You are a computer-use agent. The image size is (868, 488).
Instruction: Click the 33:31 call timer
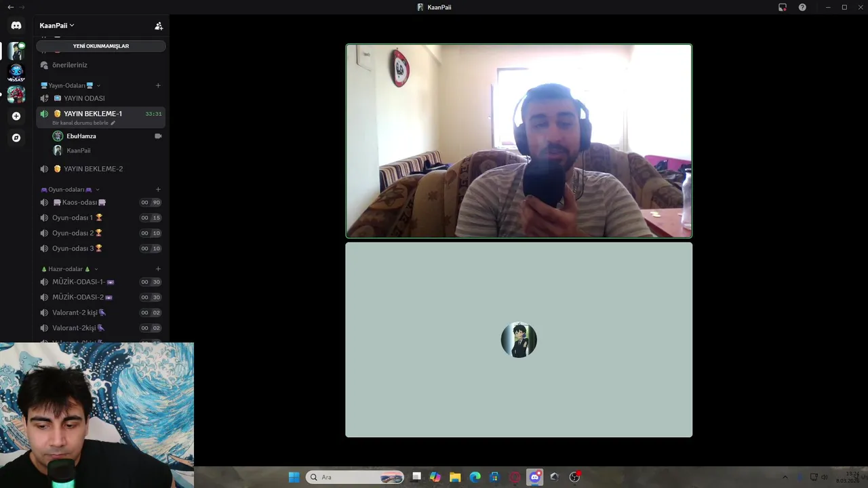tap(153, 114)
